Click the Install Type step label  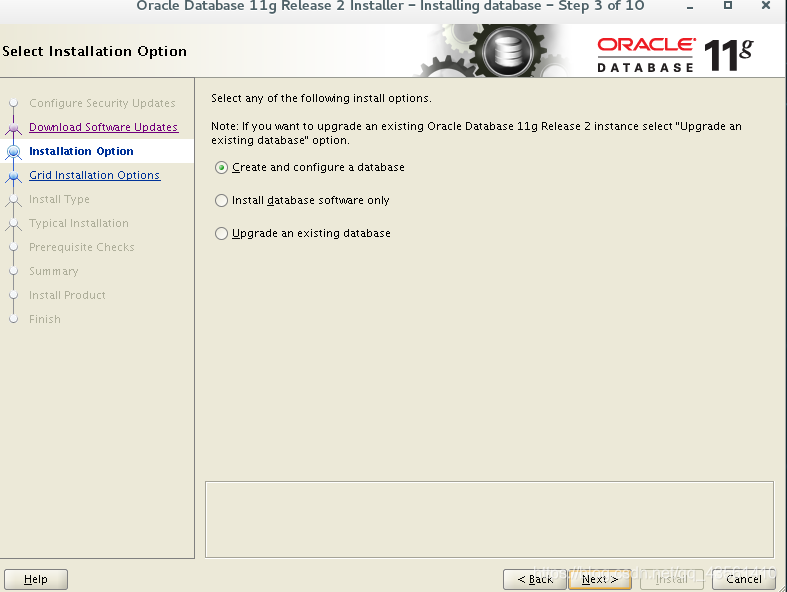[59, 199]
